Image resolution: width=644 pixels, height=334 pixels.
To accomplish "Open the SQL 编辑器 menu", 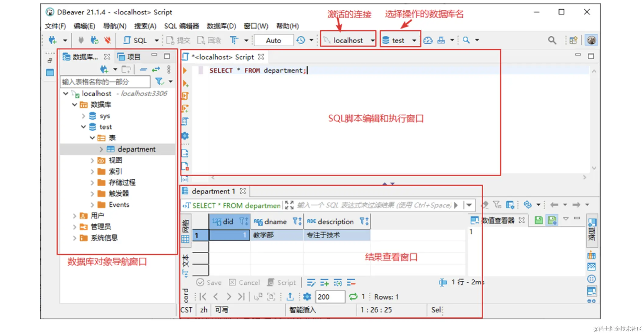I will click(x=182, y=26).
